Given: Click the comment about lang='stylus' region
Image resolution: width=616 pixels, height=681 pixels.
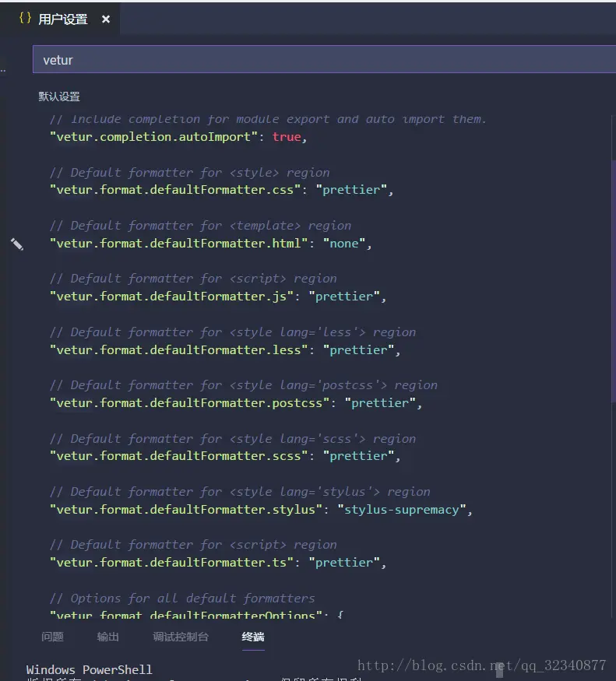Looking at the screenshot, I should (x=240, y=492).
